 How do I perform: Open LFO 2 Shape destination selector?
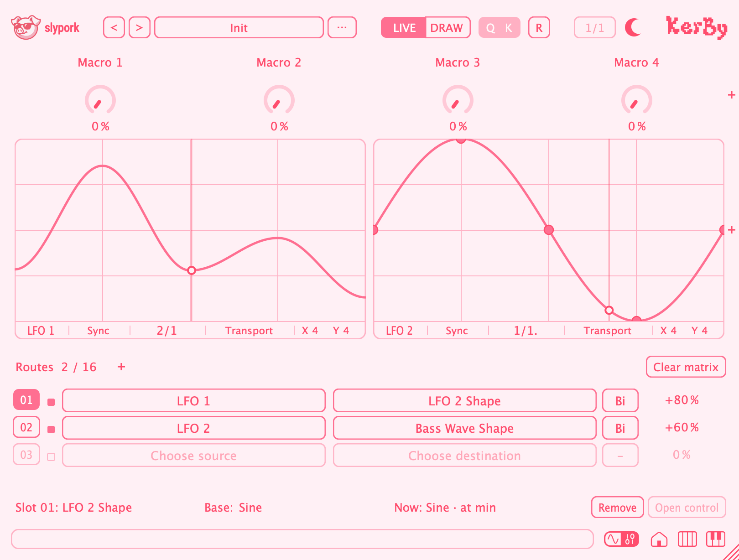465,400
